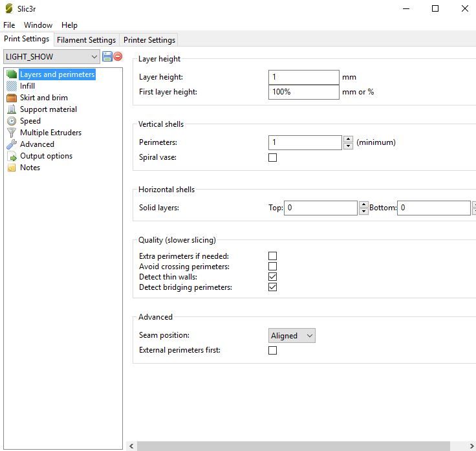Click the Top solid layers field
This screenshot has width=476, height=451.
(321, 208)
